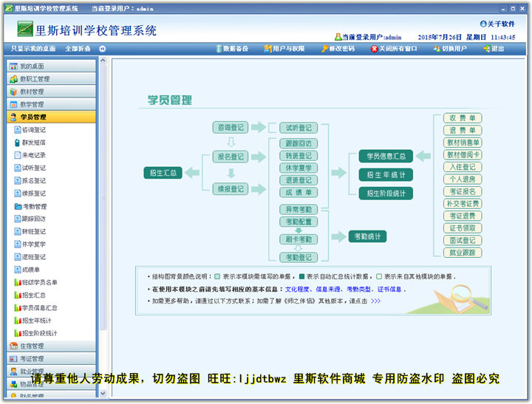Open 用户与权限 settings

(284, 49)
